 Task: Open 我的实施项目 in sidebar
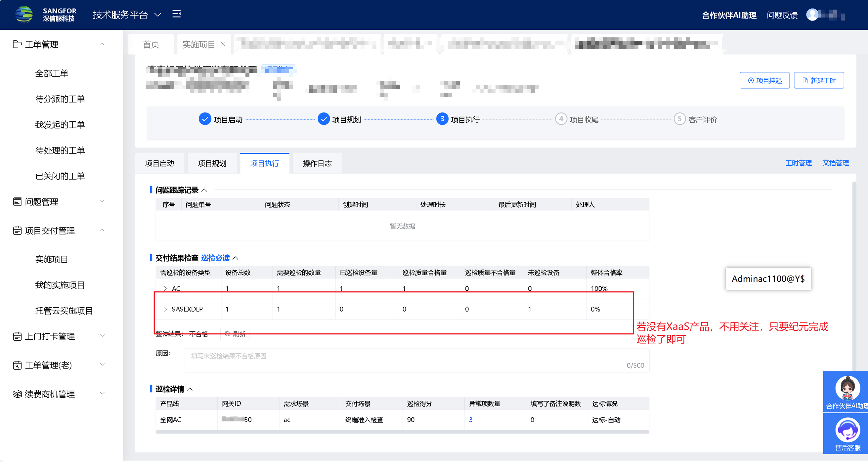(60, 285)
